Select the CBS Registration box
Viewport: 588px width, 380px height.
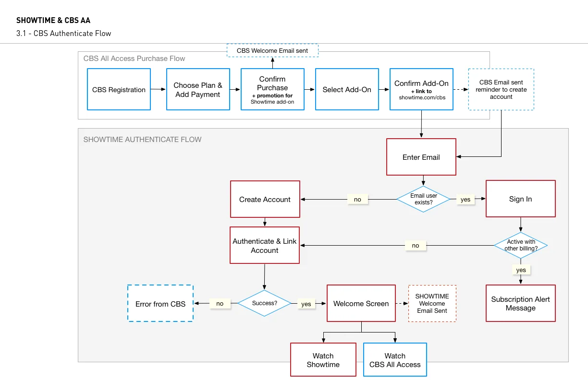[119, 90]
